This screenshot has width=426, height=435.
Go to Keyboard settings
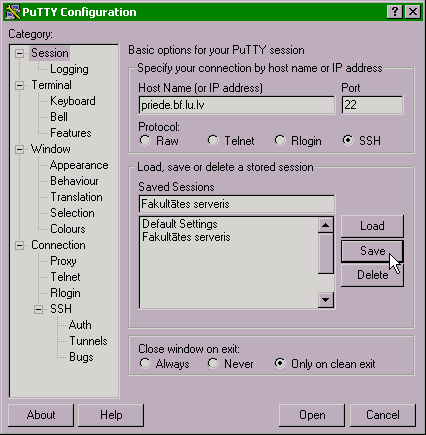(73, 101)
